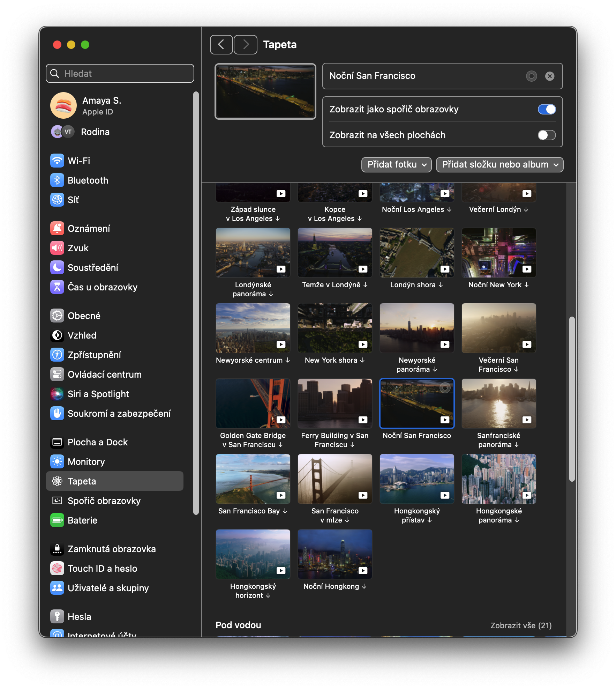Click the Soustředění moon icon
Viewport: 616px width, 689px height.
pyautogui.click(x=57, y=267)
